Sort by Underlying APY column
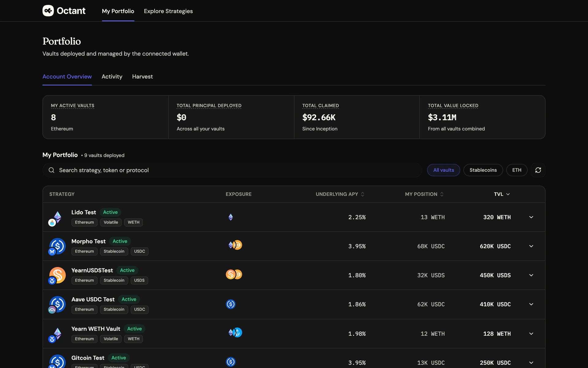The width and height of the screenshot is (588, 368). [x=340, y=194]
